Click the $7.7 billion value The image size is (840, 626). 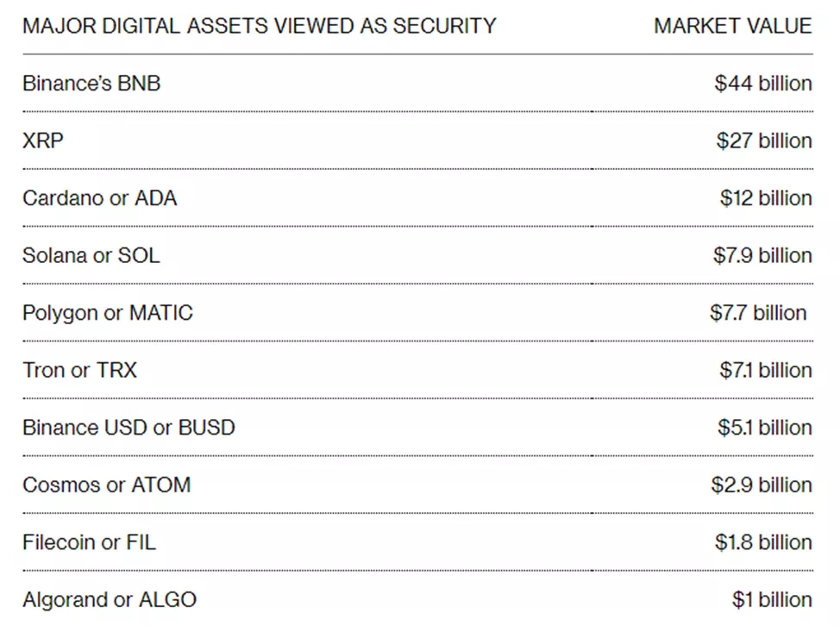pos(758,313)
